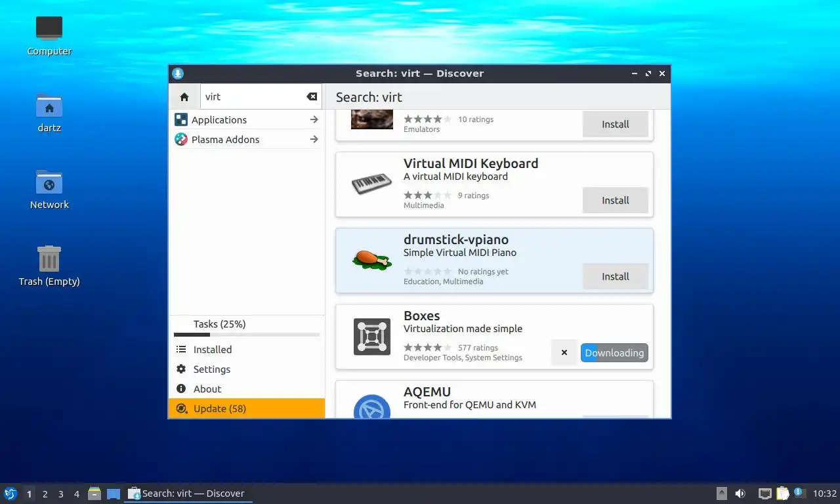Open the Virtual MIDI Keyboard title

pyautogui.click(x=471, y=163)
